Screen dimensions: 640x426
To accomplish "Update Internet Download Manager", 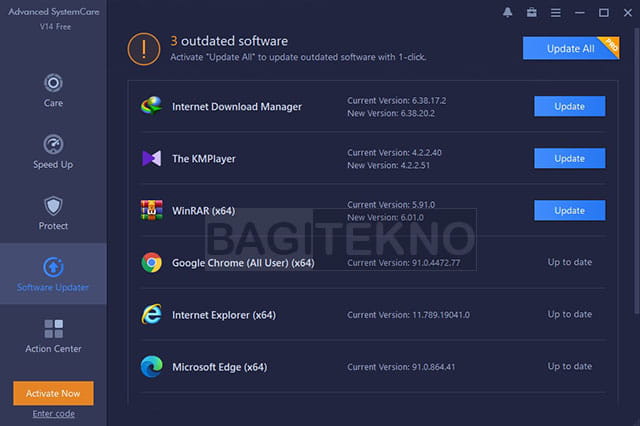I will click(569, 106).
